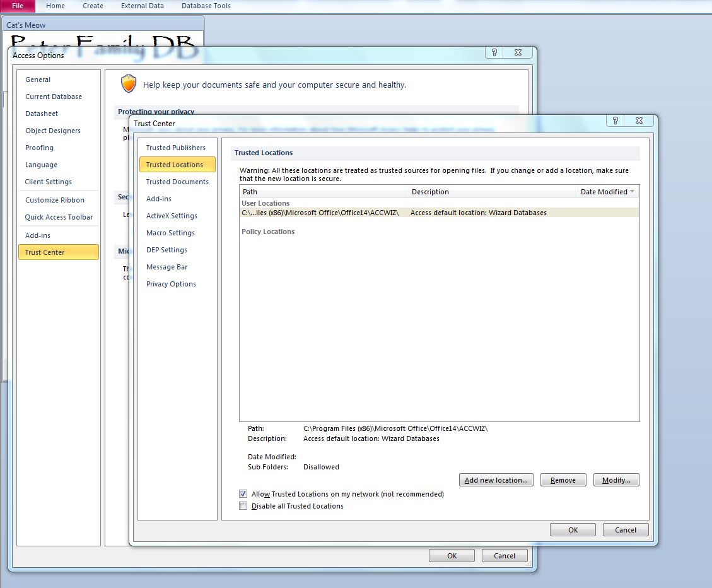Click the Access Options help question-mark icon
Viewport: 712px width, 588px height.
[494, 53]
